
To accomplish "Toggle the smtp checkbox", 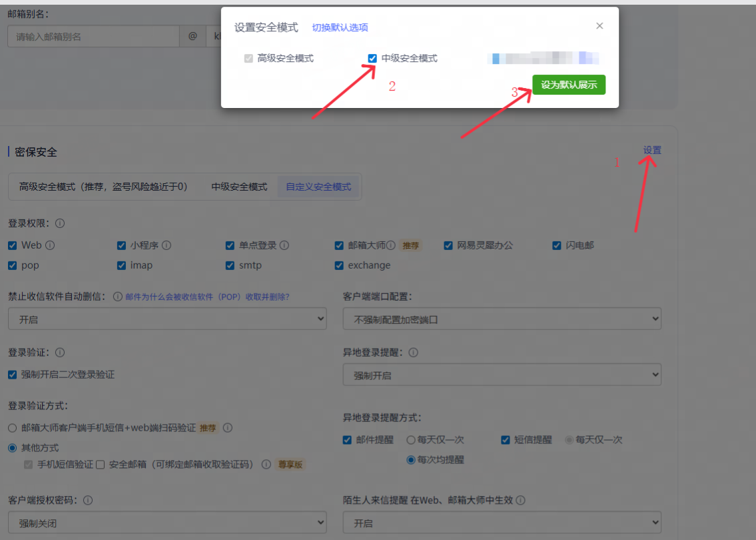I will pyautogui.click(x=230, y=265).
